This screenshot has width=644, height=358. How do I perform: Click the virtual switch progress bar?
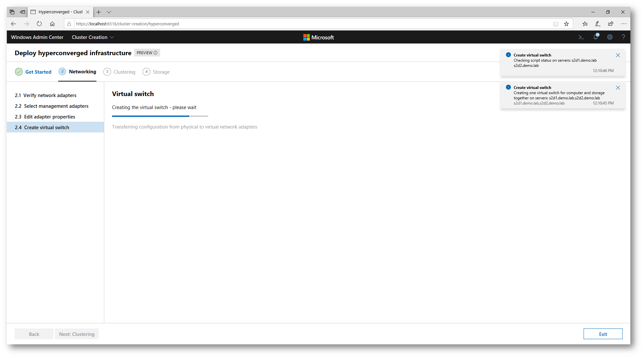click(x=160, y=116)
